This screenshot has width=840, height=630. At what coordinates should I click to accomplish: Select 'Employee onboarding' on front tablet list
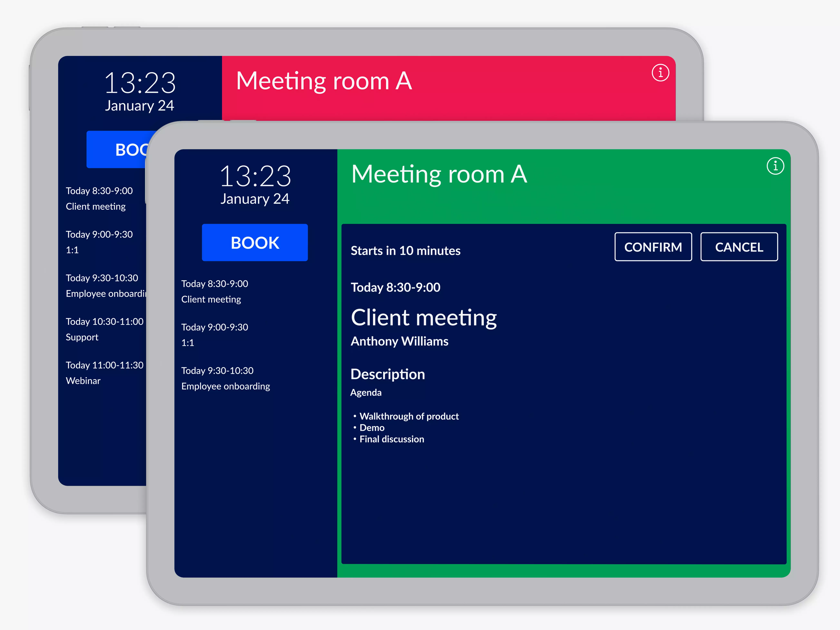pyautogui.click(x=226, y=386)
